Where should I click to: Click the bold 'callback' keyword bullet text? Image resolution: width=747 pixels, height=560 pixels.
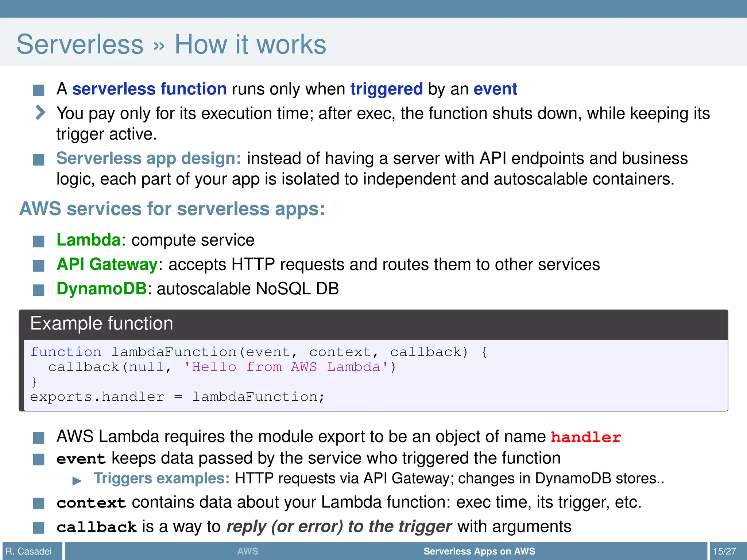tap(97, 527)
